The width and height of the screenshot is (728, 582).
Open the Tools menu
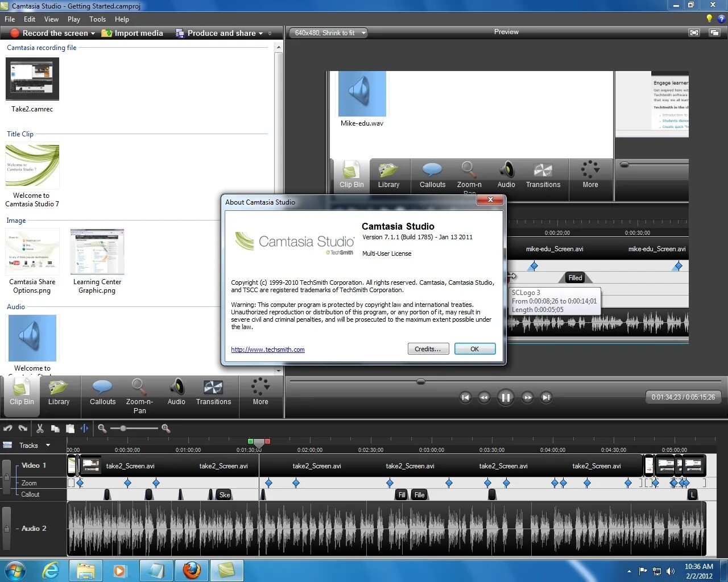point(97,19)
